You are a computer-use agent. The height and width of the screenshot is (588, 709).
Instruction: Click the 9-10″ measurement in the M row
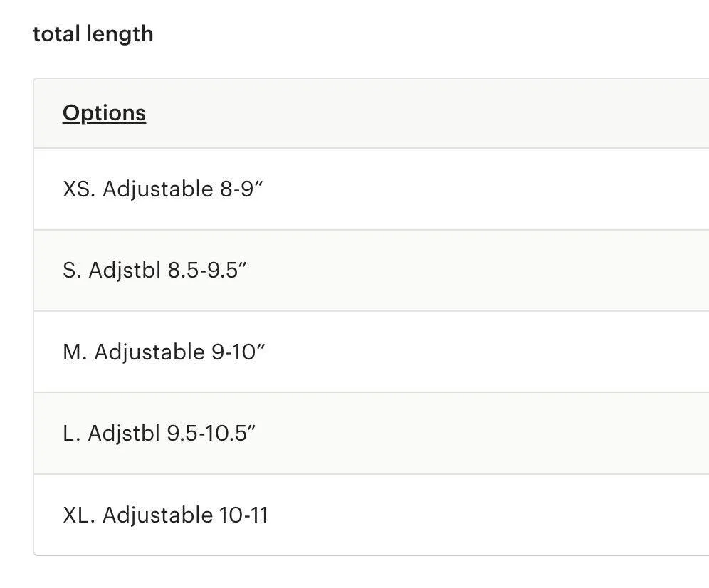(238, 352)
